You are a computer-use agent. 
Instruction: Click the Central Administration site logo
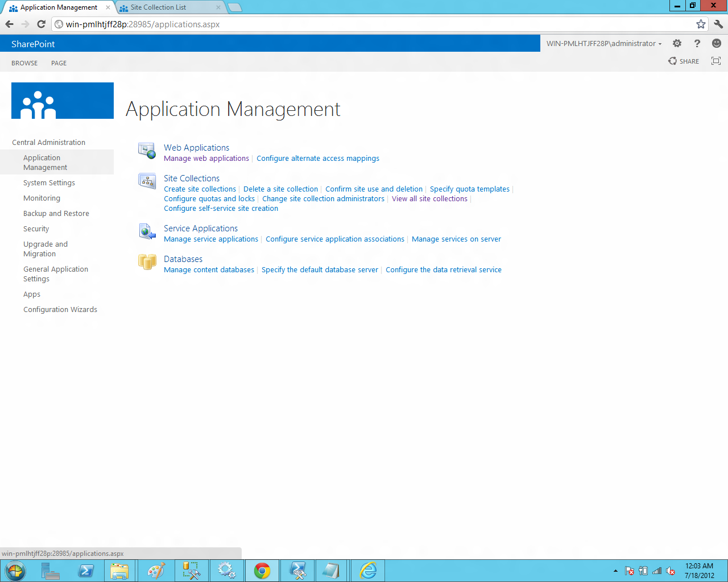click(62, 101)
